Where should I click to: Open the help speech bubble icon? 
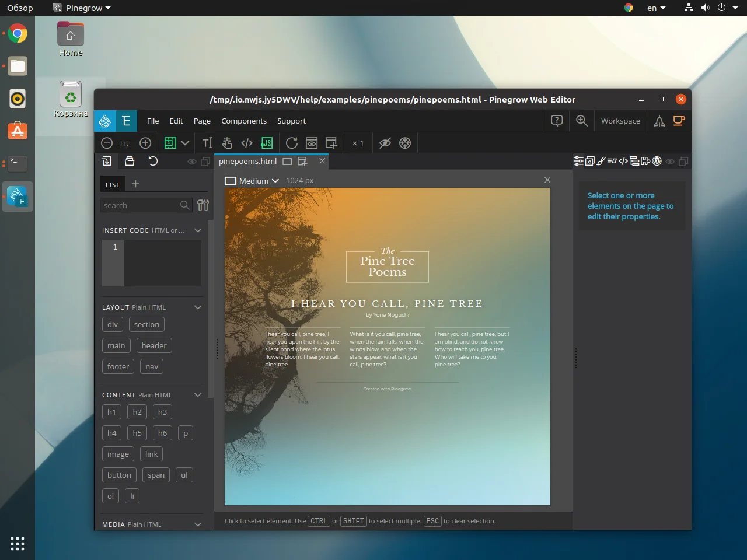coord(557,121)
